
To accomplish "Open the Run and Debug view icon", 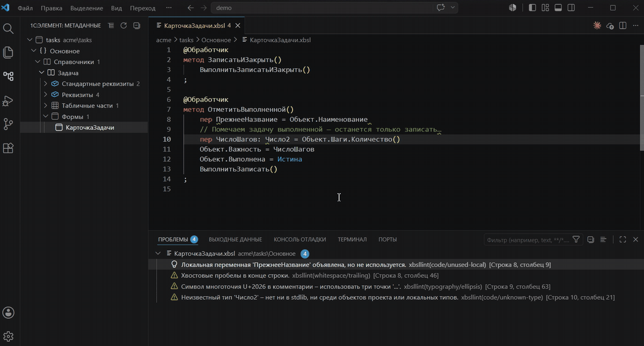I will [x=8, y=100].
